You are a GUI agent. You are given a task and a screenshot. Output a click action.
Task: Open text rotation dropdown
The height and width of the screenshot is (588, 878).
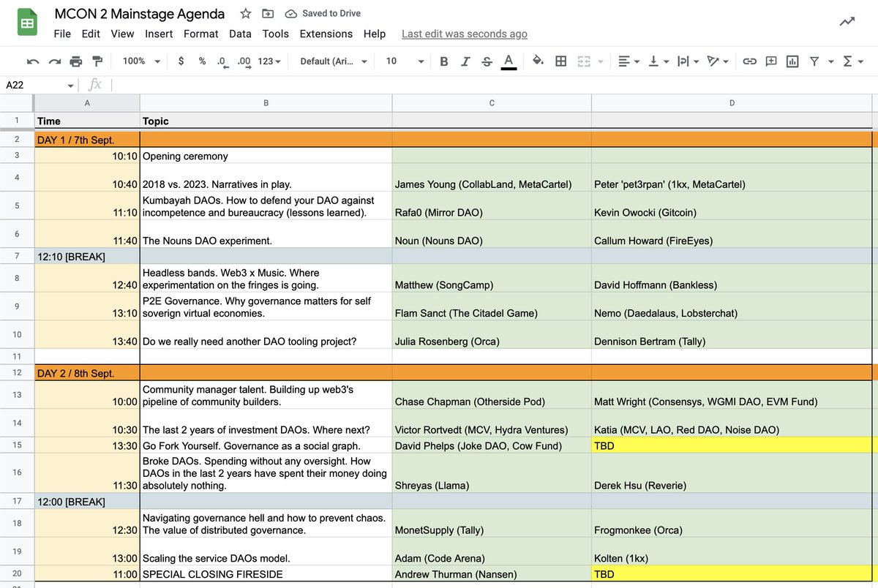coord(718,61)
